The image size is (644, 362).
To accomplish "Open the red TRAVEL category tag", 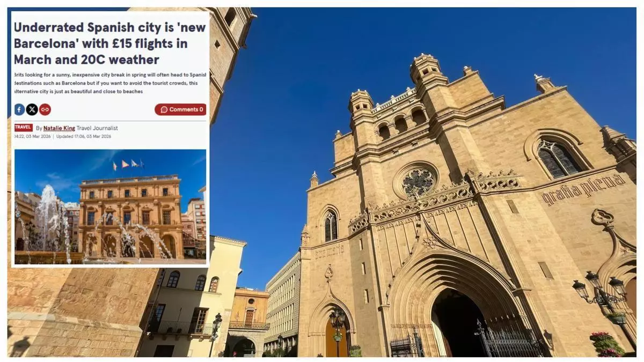I will 23,128.
